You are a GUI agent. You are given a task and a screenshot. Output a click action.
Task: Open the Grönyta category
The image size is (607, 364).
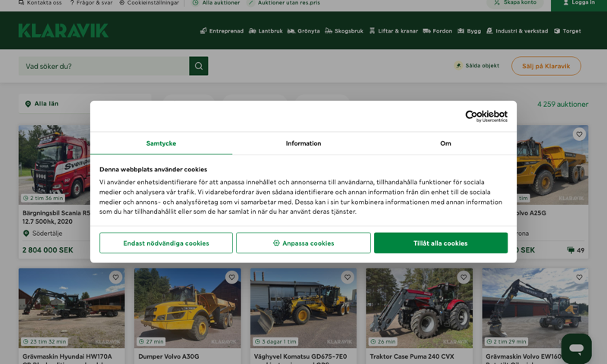tap(303, 31)
